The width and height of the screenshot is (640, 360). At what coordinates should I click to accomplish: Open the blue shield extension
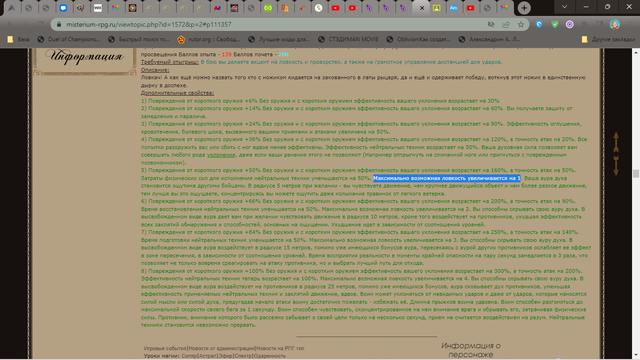click(x=539, y=24)
